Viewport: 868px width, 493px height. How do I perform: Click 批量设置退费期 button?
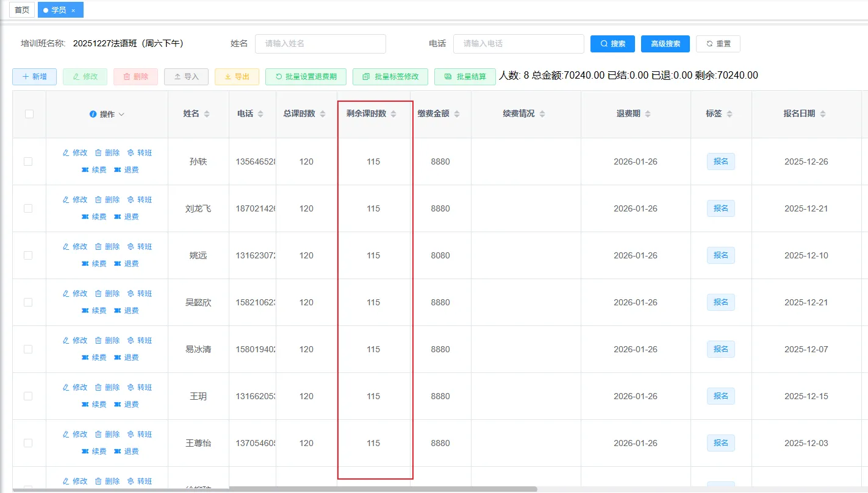pos(306,77)
